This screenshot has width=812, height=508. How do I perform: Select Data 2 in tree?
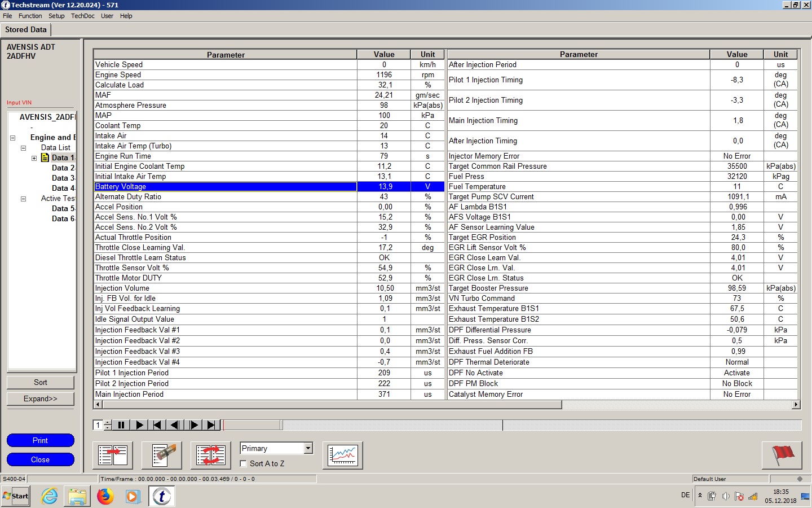[x=63, y=168]
